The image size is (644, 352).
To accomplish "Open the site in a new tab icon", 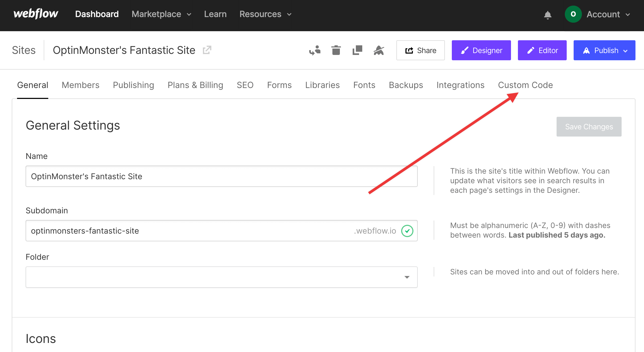I will 207,50.
